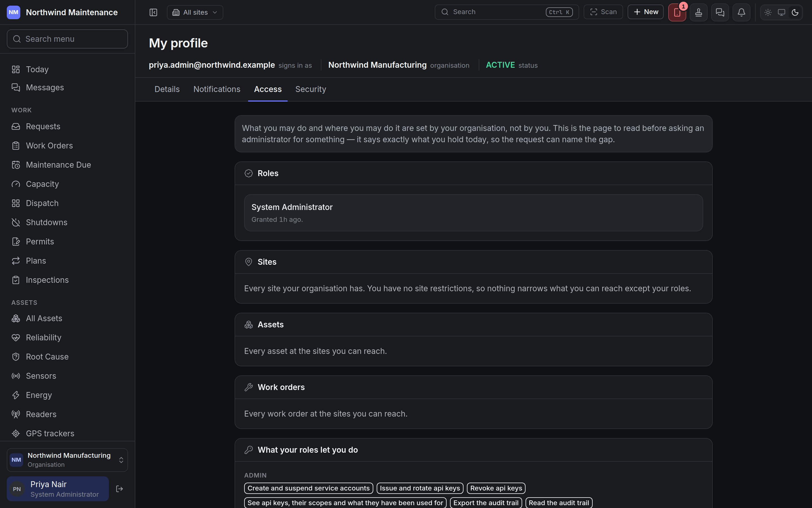Open Inspections in the sidebar
Viewport: 812px width, 508px height.
coord(67,280)
